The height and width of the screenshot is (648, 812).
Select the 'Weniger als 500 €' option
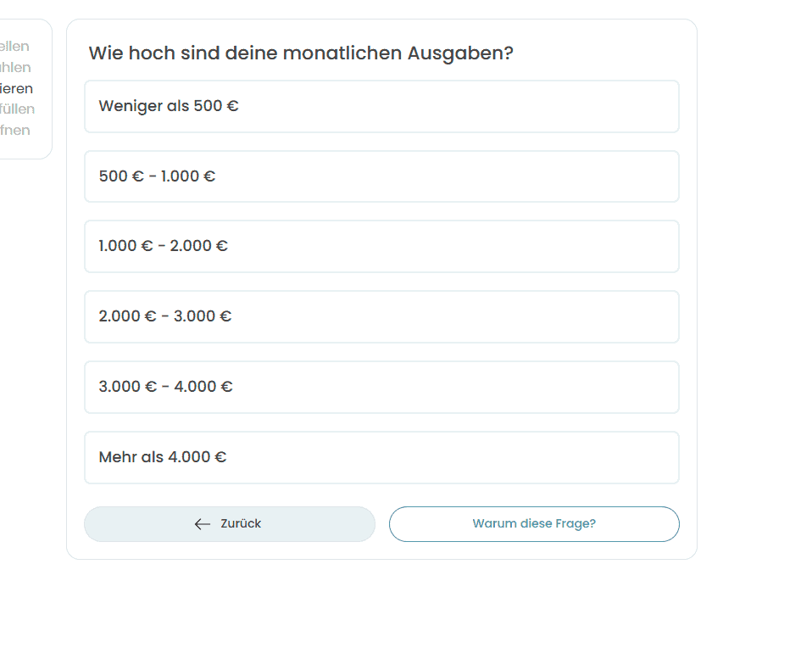381,107
